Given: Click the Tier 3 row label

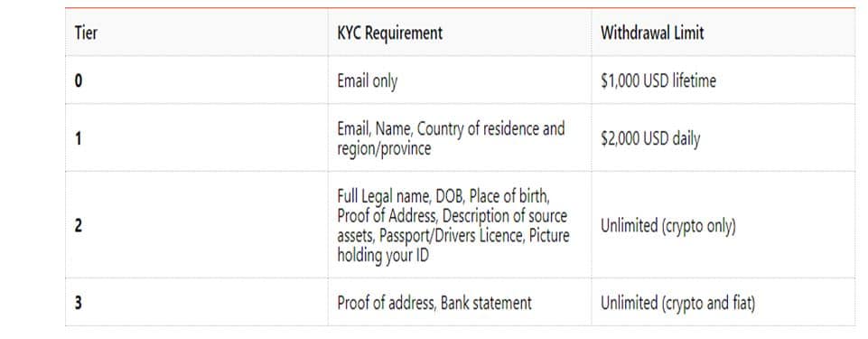Looking at the screenshot, I should (x=78, y=303).
